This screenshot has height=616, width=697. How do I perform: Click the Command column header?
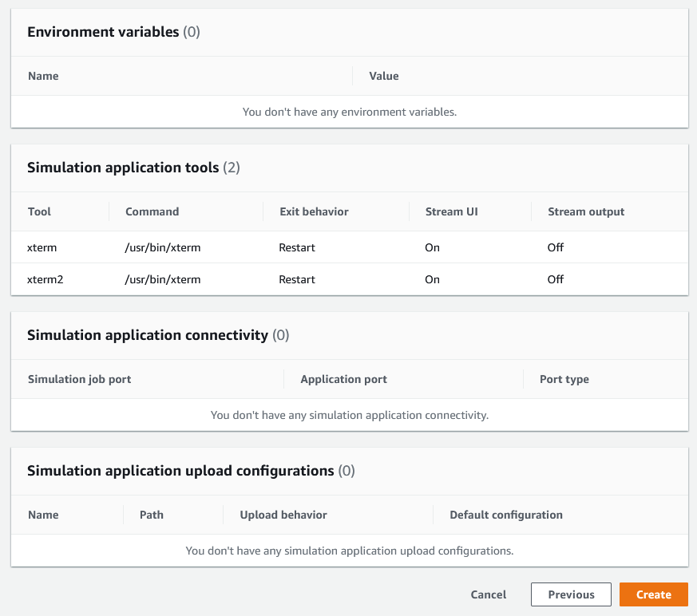point(152,211)
